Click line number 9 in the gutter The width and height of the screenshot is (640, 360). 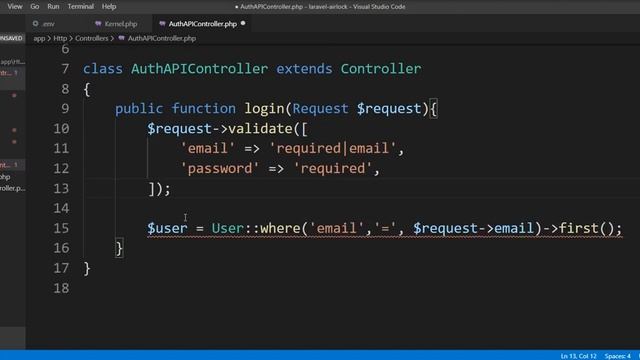click(x=65, y=109)
